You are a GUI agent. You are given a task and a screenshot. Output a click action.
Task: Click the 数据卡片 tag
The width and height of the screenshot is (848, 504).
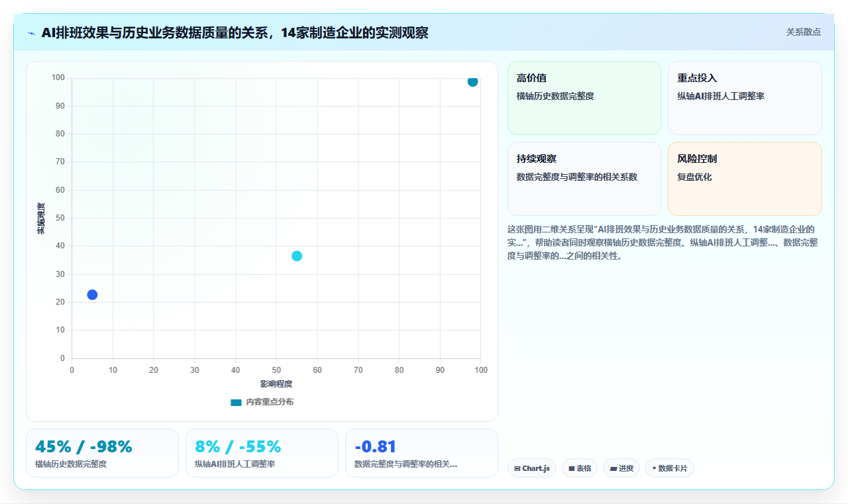point(670,468)
